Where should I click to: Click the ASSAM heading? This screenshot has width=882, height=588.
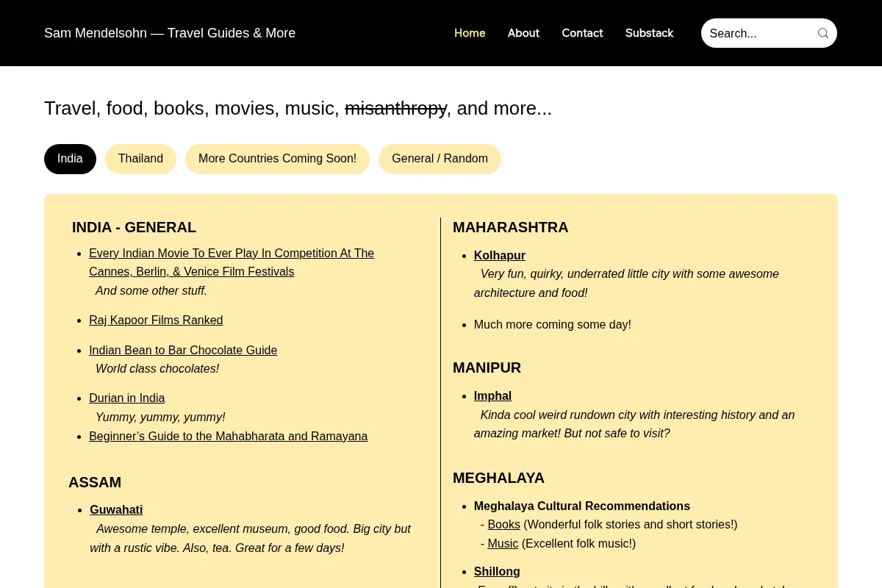[x=95, y=483]
